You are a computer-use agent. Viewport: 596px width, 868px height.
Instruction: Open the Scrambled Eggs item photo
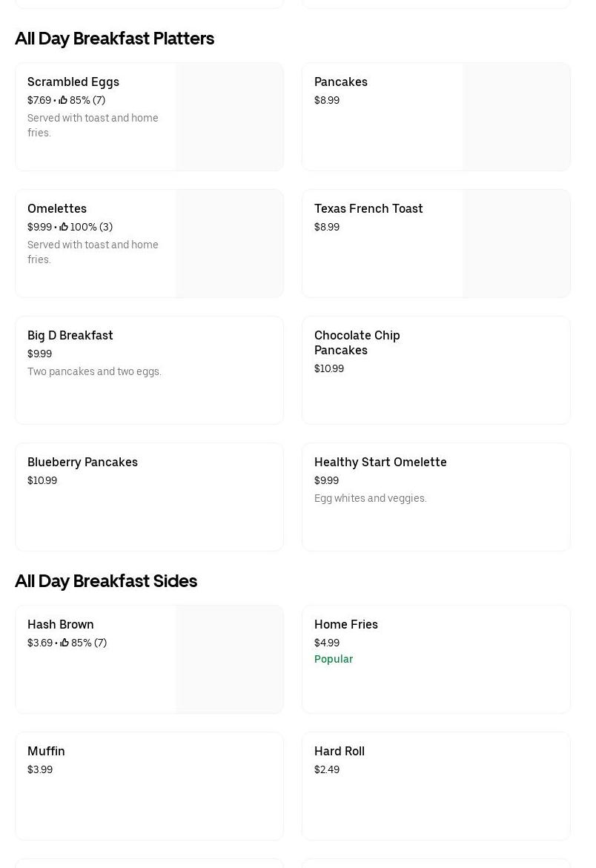coord(230,117)
